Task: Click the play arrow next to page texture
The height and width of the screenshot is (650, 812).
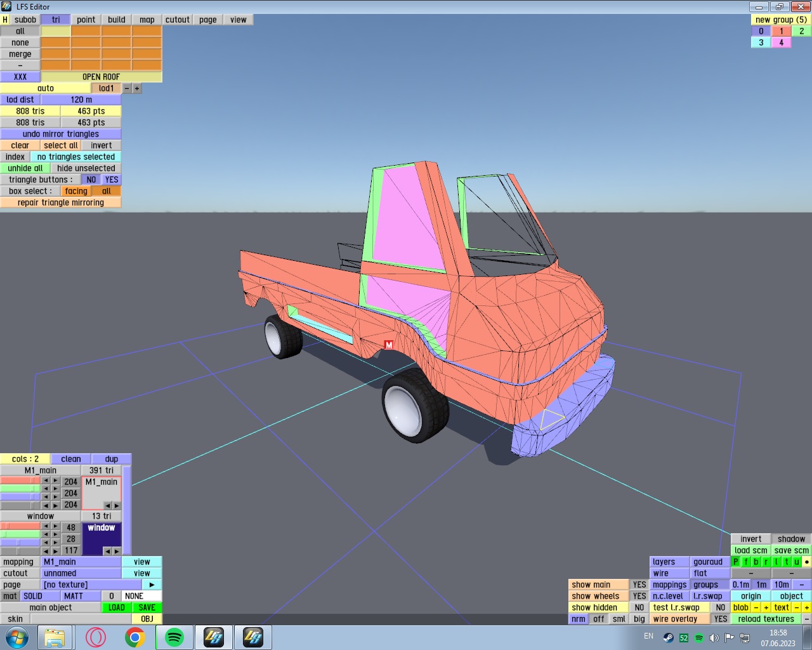Action: pyautogui.click(x=152, y=585)
